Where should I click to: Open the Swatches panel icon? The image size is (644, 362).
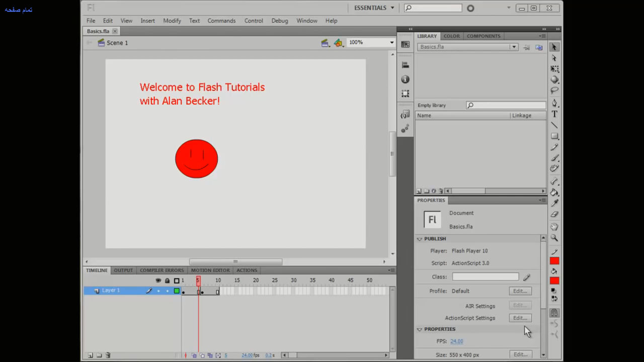pyautogui.click(x=405, y=44)
